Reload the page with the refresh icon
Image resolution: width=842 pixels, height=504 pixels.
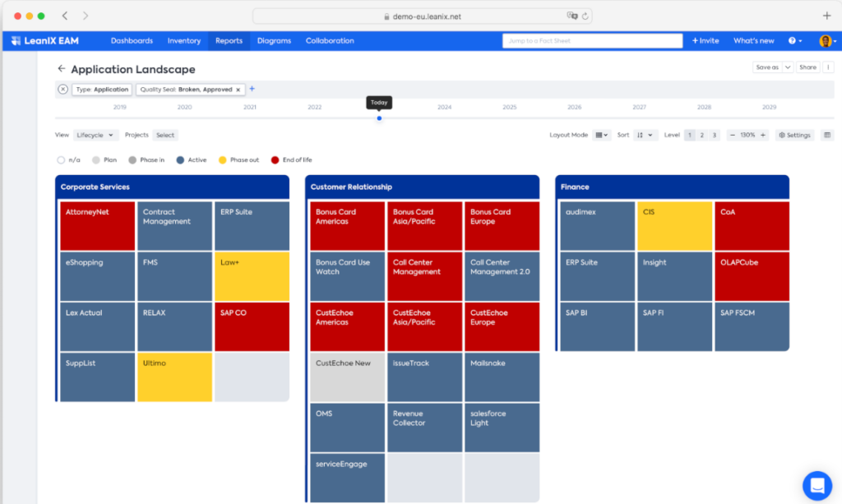(x=585, y=16)
